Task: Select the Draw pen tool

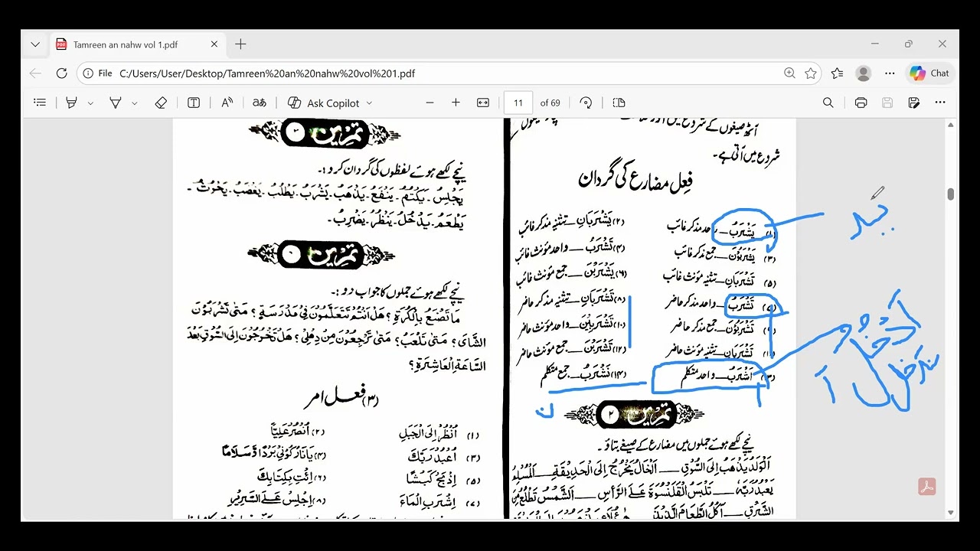Action: tap(116, 103)
